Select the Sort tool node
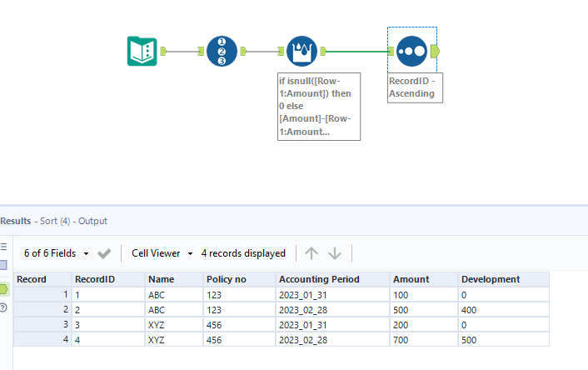This screenshot has height=370, width=588. [x=411, y=51]
